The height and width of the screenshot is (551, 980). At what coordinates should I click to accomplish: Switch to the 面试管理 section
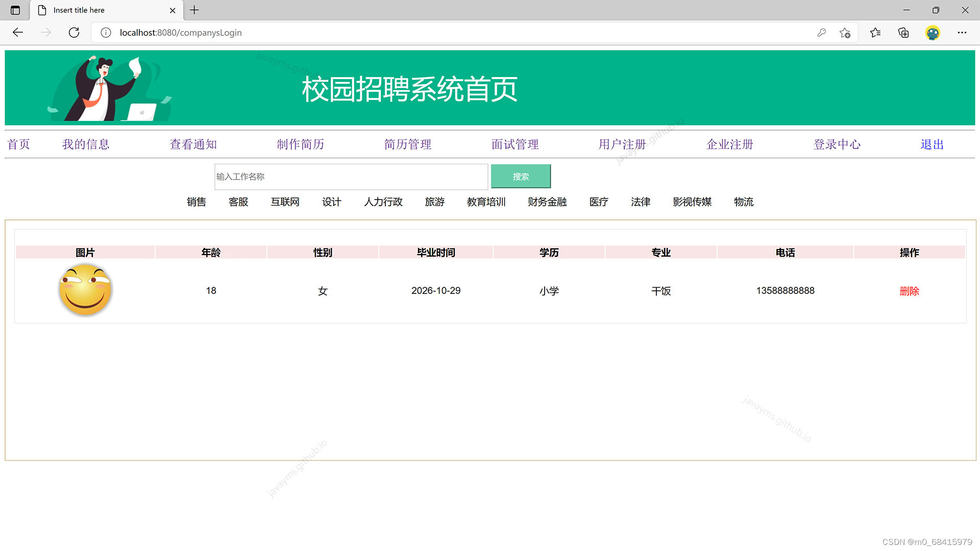click(514, 144)
